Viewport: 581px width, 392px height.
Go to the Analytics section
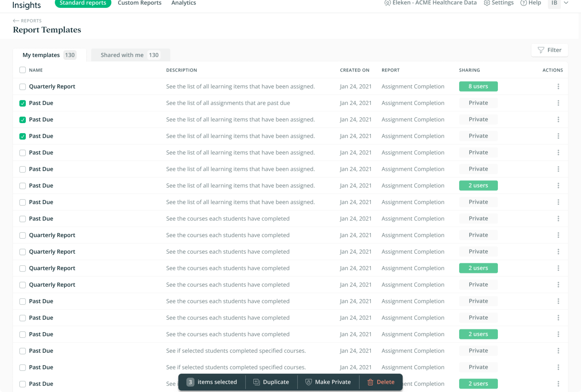pos(183,3)
